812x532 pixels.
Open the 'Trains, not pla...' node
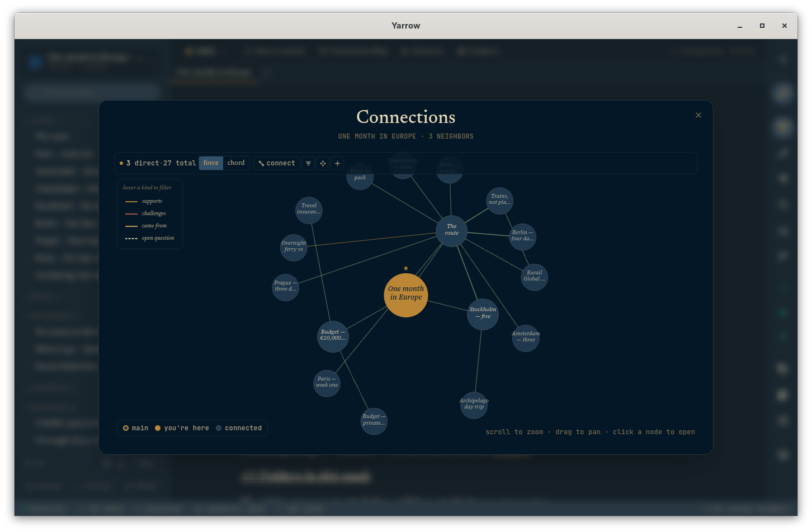[499, 201]
